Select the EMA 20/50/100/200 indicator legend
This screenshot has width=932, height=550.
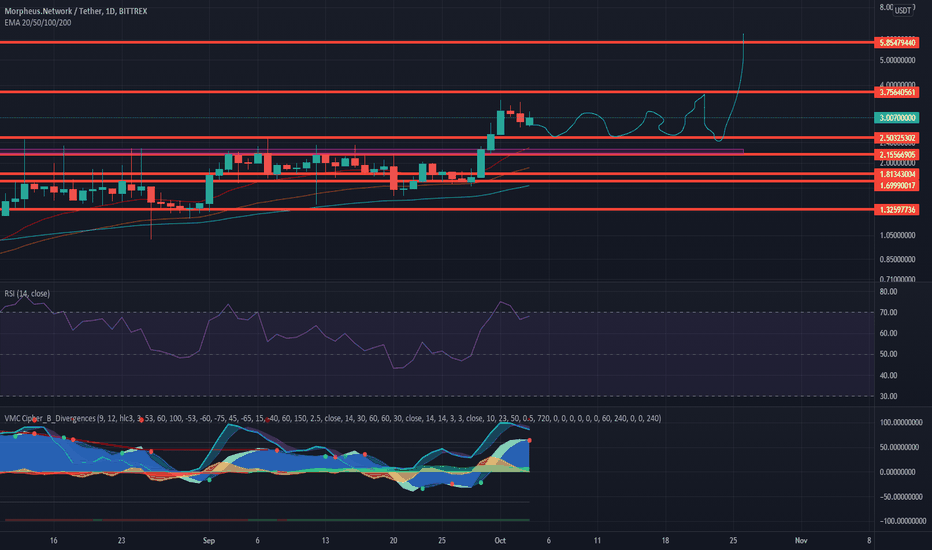click(x=38, y=23)
